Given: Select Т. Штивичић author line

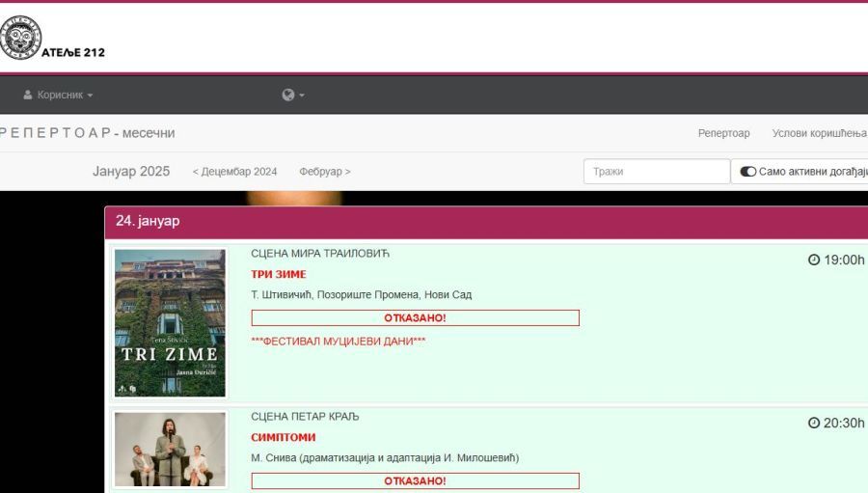Looking at the screenshot, I should tap(361, 294).
